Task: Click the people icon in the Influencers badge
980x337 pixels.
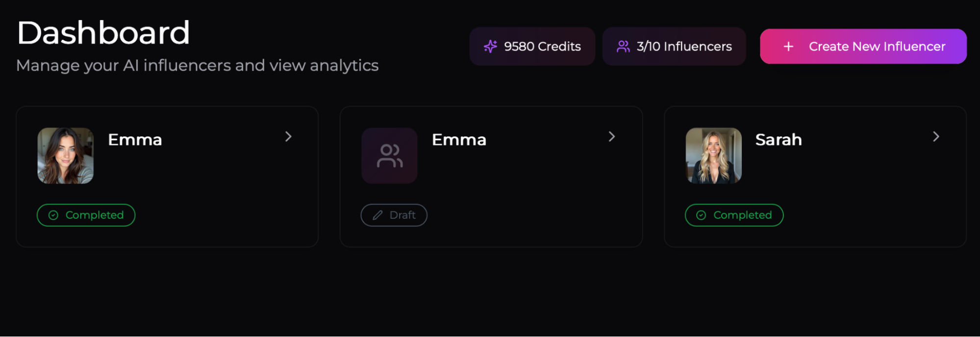Action: 623,47
